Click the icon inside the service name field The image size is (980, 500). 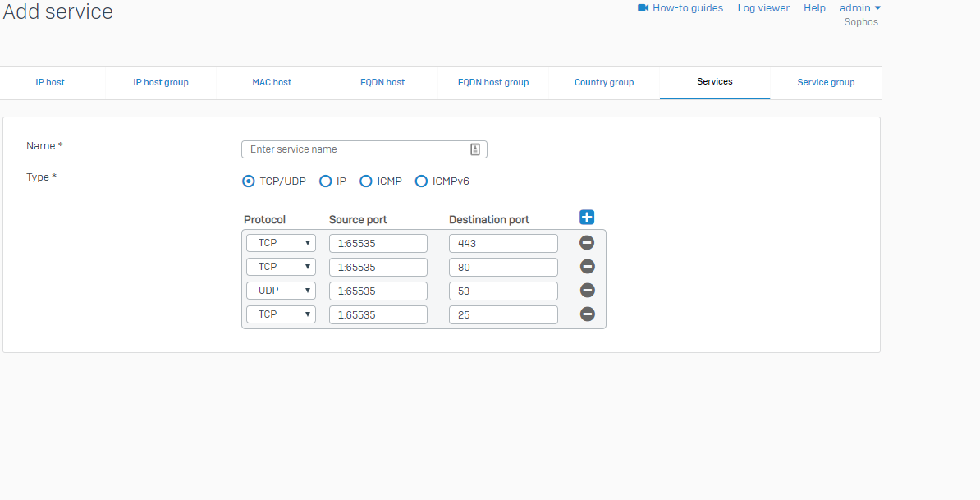tap(475, 149)
